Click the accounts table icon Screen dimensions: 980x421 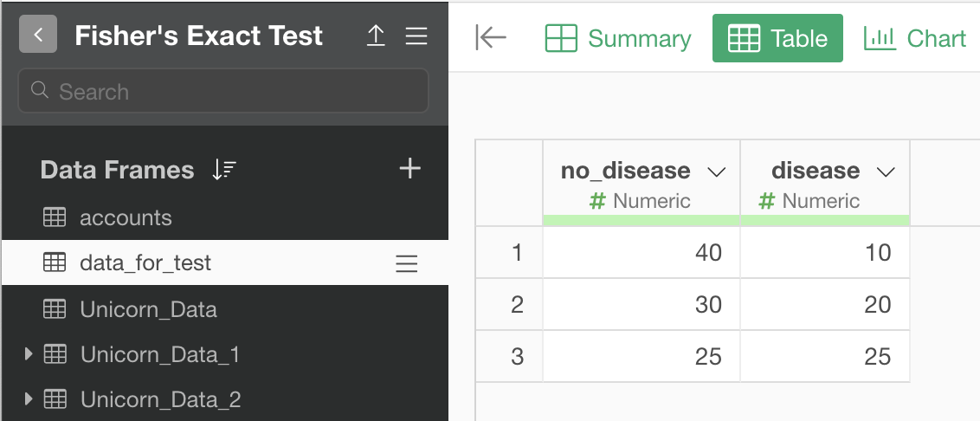coord(55,217)
